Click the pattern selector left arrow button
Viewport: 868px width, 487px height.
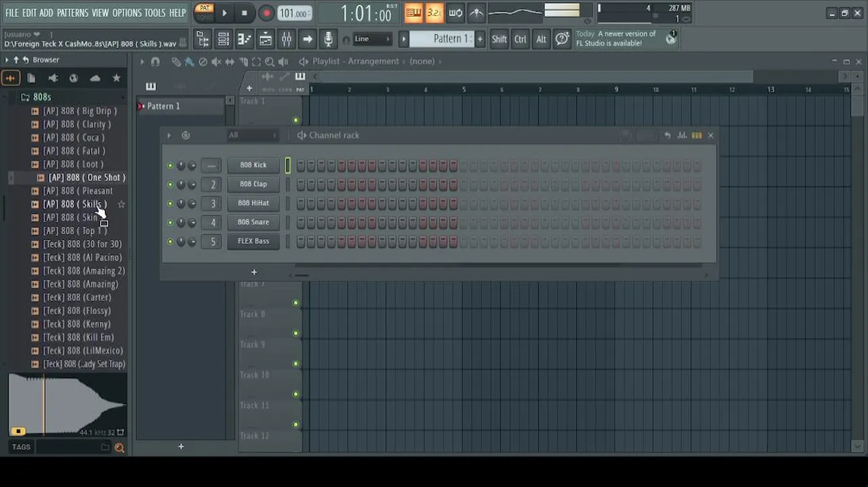point(404,39)
